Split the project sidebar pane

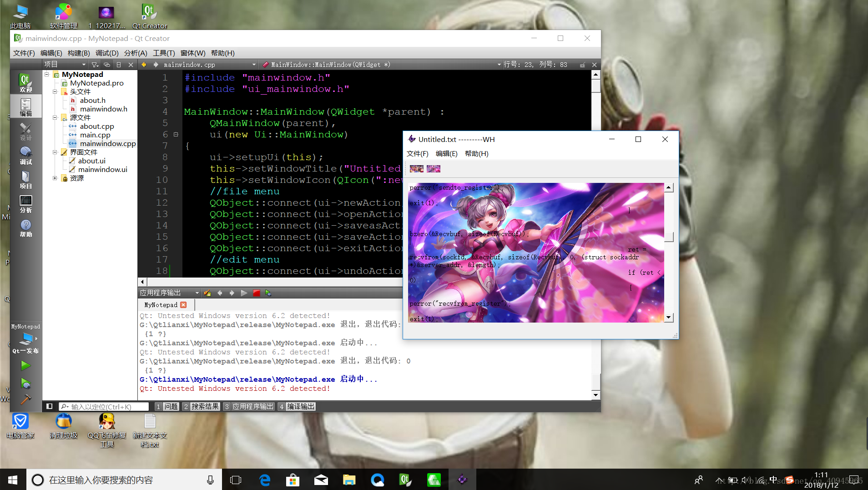[x=119, y=65]
